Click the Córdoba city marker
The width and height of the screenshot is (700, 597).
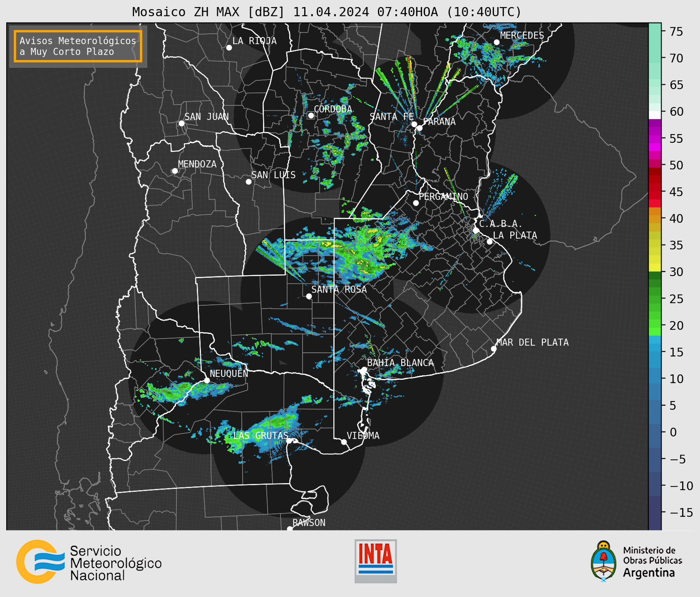311,115
